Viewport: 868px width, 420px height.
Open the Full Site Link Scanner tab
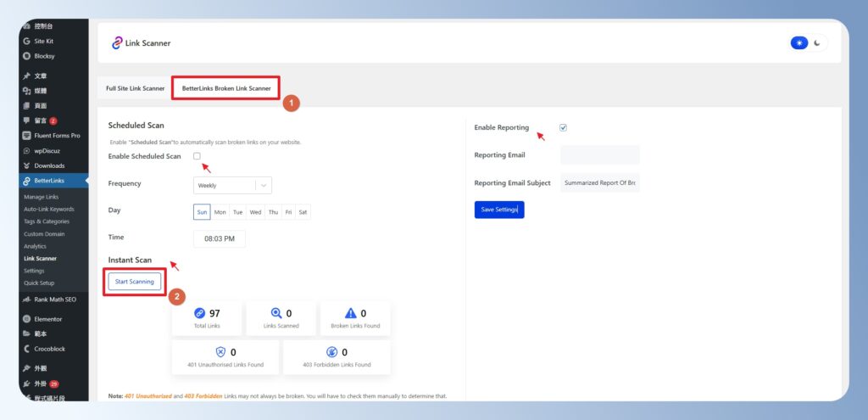point(136,88)
